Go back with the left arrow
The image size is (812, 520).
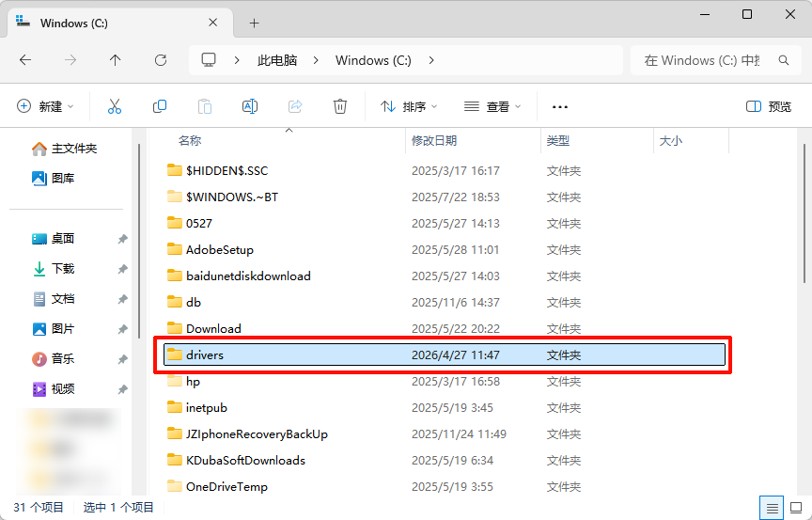25,60
